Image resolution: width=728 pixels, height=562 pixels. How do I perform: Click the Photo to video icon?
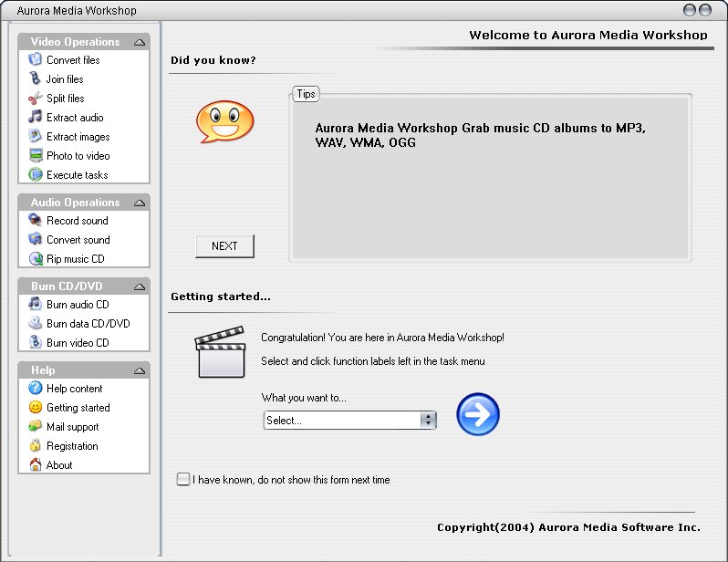pyautogui.click(x=36, y=155)
